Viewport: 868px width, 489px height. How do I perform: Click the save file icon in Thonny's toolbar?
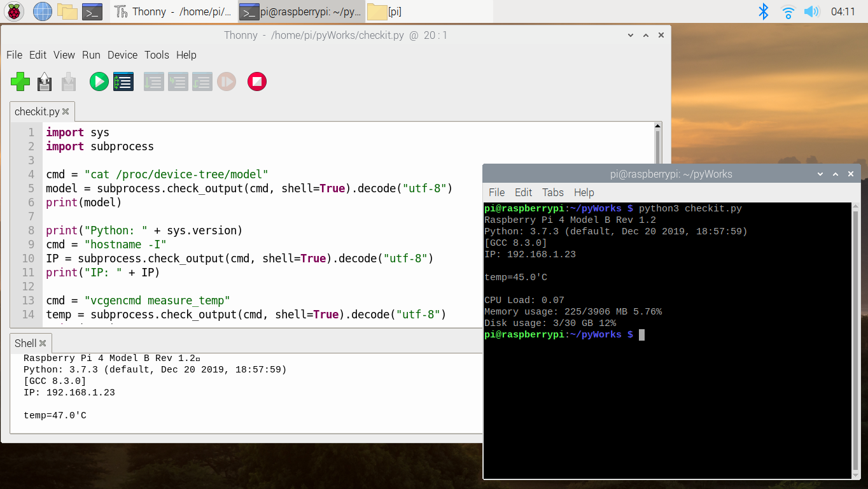(x=68, y=81)
